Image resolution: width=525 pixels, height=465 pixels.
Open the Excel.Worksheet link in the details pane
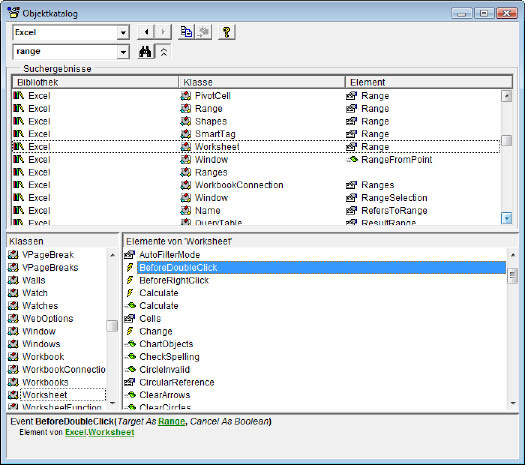tap(99, 432)
